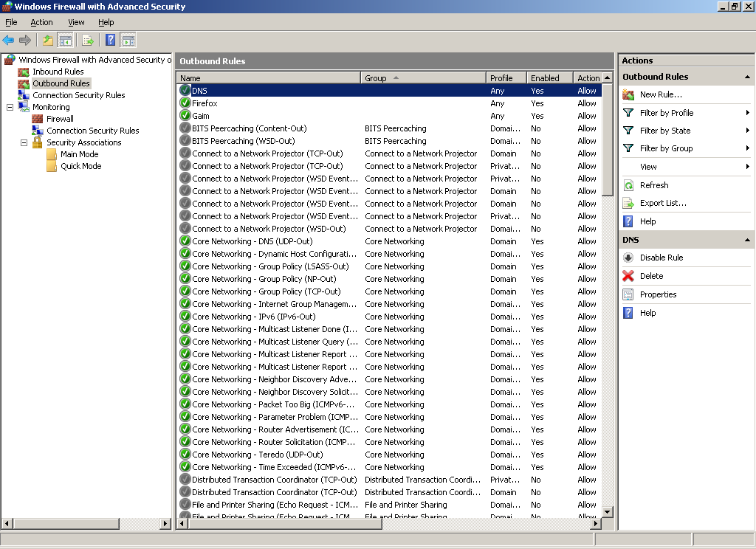Select the DNS rule row
This screenshot has height=549, width=756.
390,91
